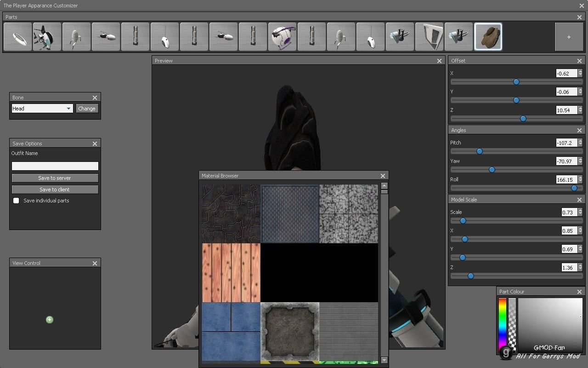
Task: Select the purple-eyed personality core part
Action: click(x=283, y=37)
